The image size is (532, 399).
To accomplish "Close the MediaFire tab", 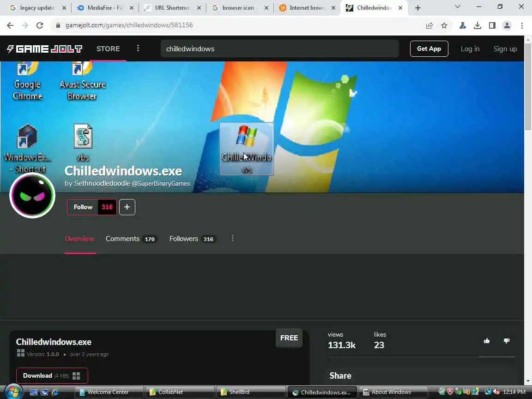I will click(132, 8).
